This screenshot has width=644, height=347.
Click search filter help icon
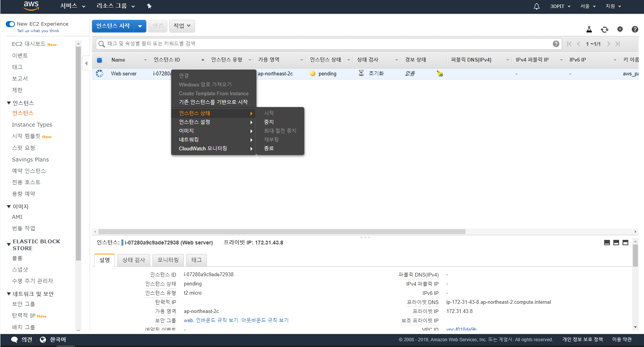pyautogui.click(x=556, y=44)
